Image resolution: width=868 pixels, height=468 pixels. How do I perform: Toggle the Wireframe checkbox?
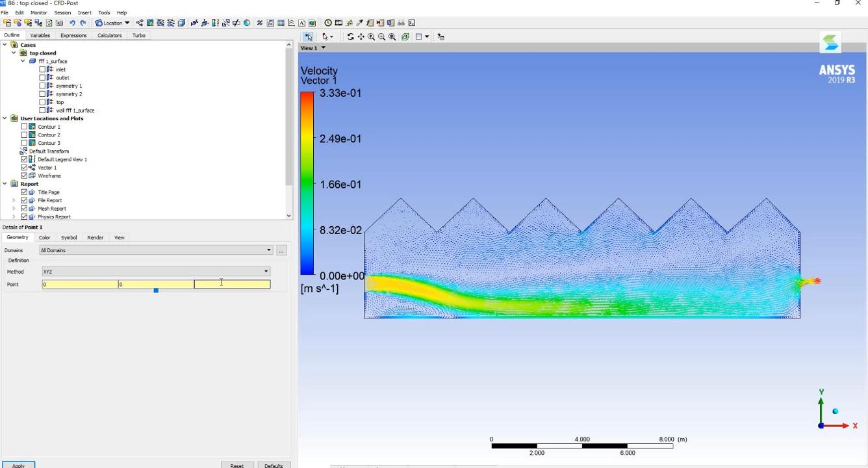click(24, 175)
